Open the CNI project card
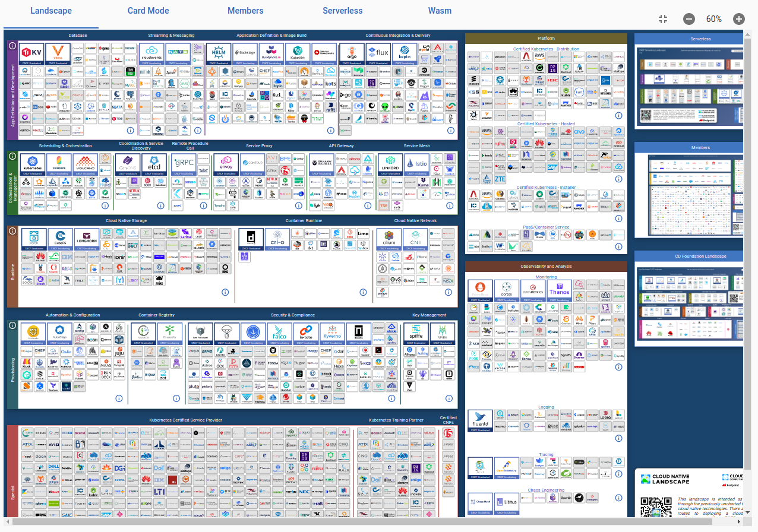Image resolution: width=758 pixels, height=532 pixels. tap(415, 239)
